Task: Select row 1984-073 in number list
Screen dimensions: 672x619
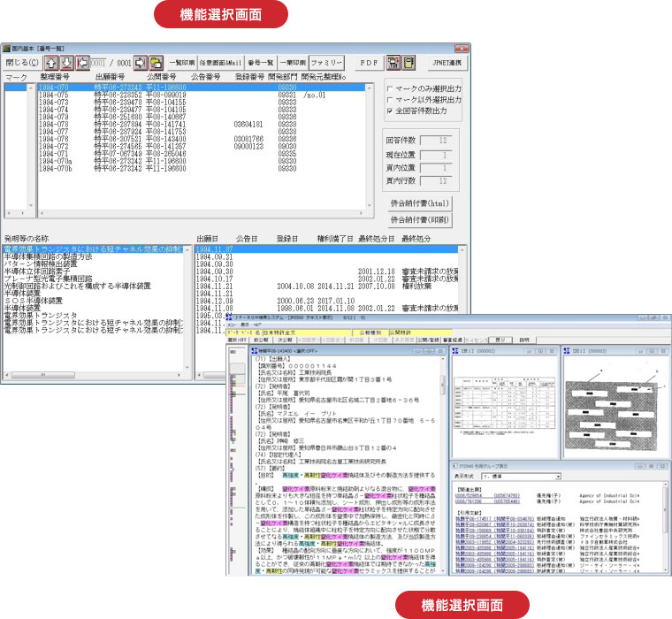Action: coord(202,103)
